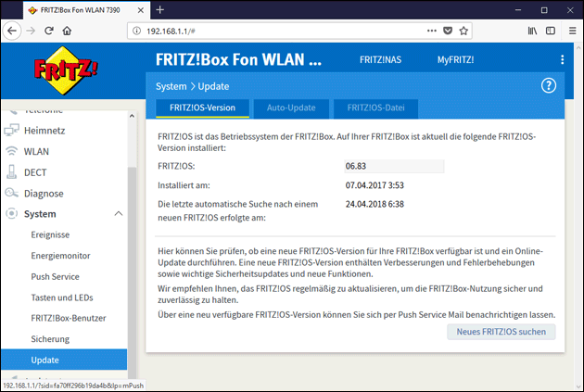The width and height of the screenshot is (584, 392).
Task: Click the address bar URL 192.168.1.1
Action: coord(171,32)
